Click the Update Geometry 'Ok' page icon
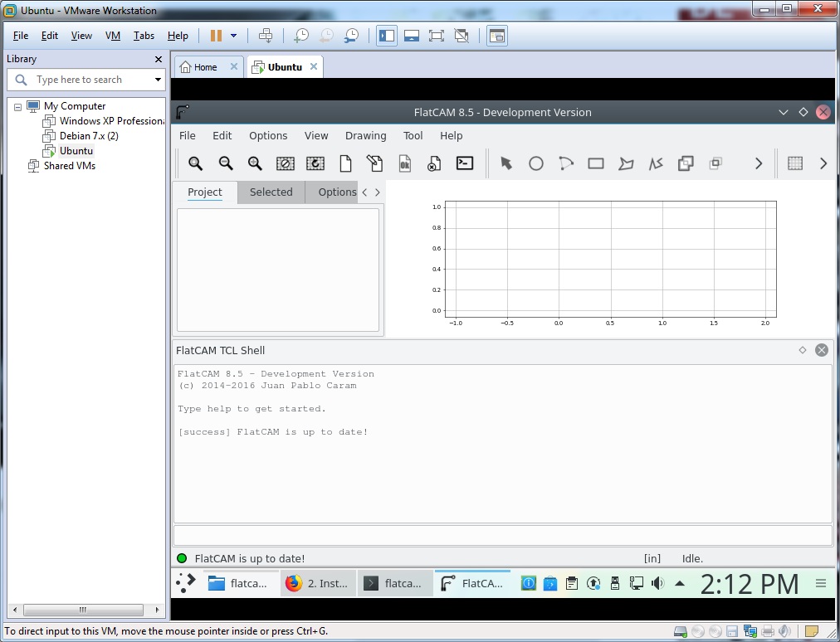840x642 pixels. click(x=404, y=163)
